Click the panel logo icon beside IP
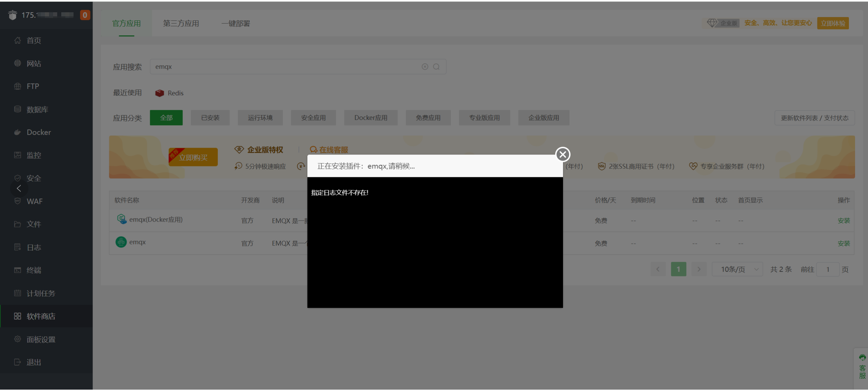This screenshot has height=391, width=868. point(13,15)
